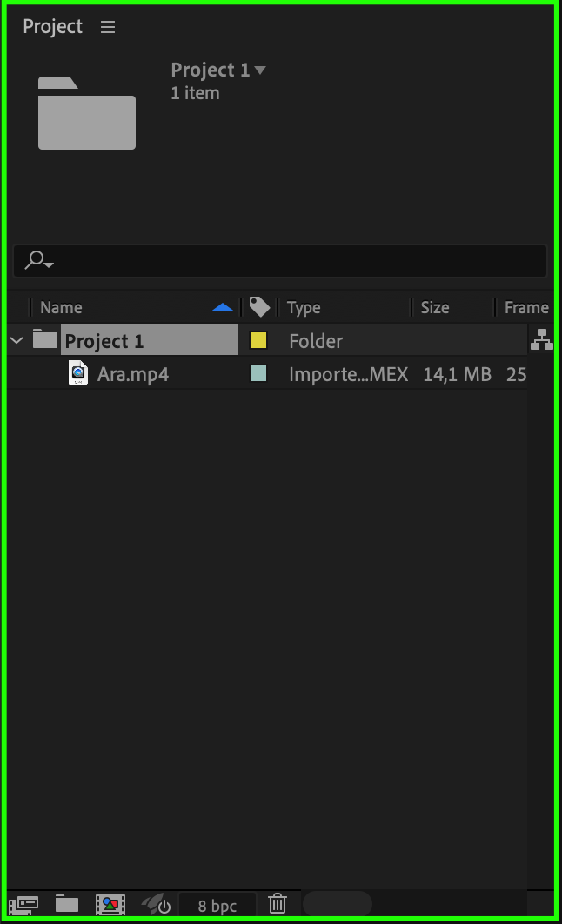The width and height of the screenshot is (562, 924).
Task: Click the label tag column icon
Action: point(259,307)
